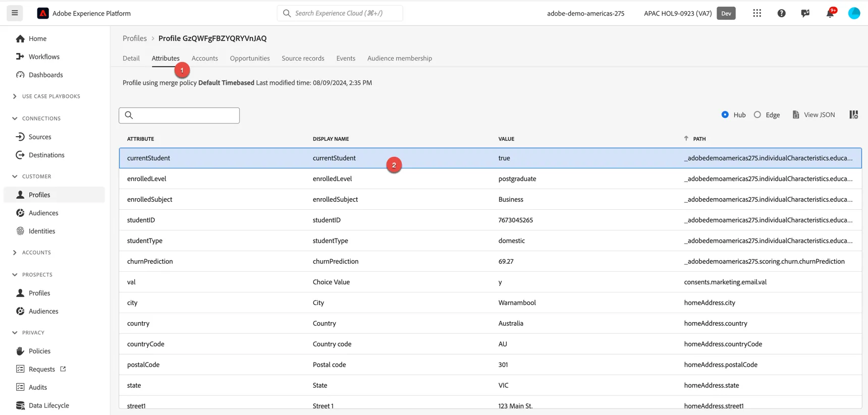The width and height of the screenshot is (868, 415).
Task: Open the app switcher grid icon
Action: pyautogui.click(x=757, y=13)
